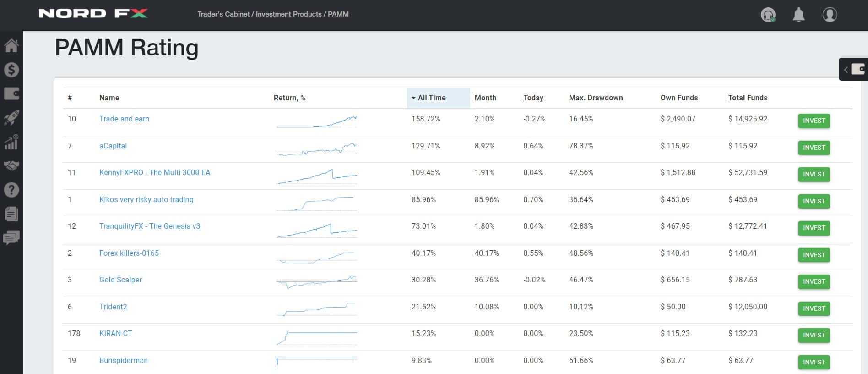Open the Gold Scalper account link
This screenshot has height=374, width=868.
[x=120, y=280]
